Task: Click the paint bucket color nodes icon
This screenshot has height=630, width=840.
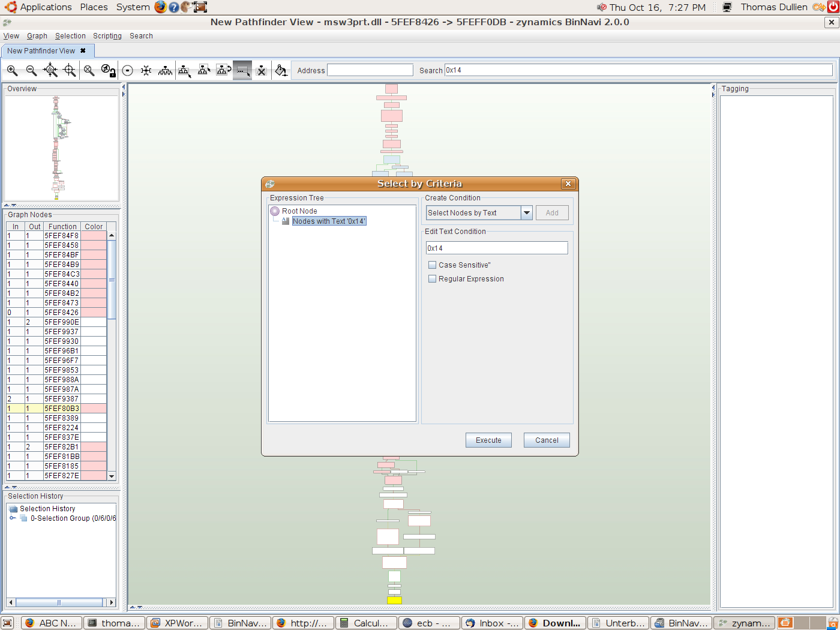Action: tap(281, 70)
